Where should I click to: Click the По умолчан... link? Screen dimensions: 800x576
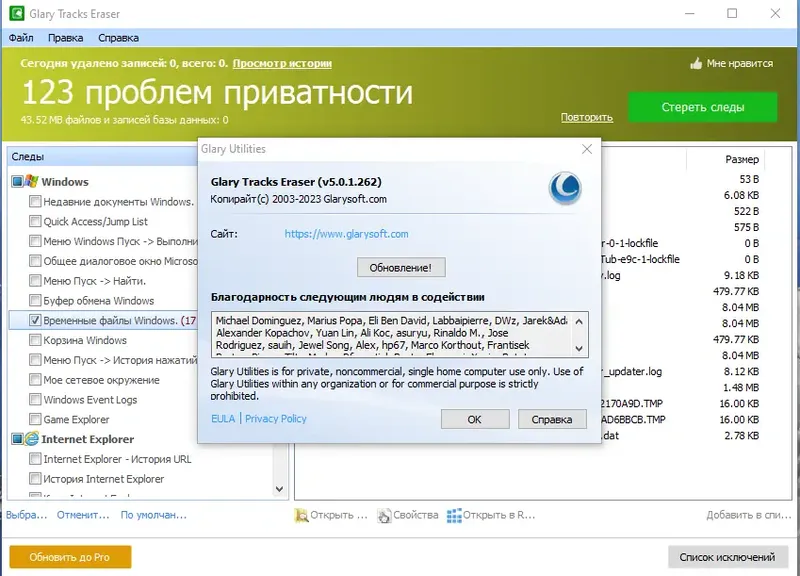(x=154, y=515)
